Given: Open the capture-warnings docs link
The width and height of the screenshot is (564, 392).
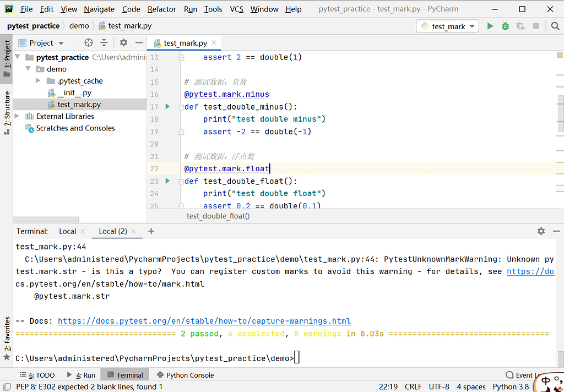Looking at the screenshot, I should [x=204, y=321].
